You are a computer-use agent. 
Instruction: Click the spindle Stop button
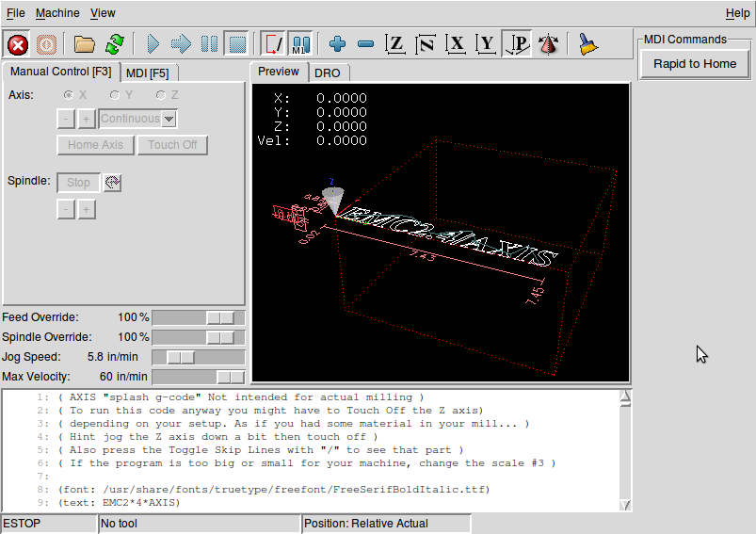coord(78,183)
